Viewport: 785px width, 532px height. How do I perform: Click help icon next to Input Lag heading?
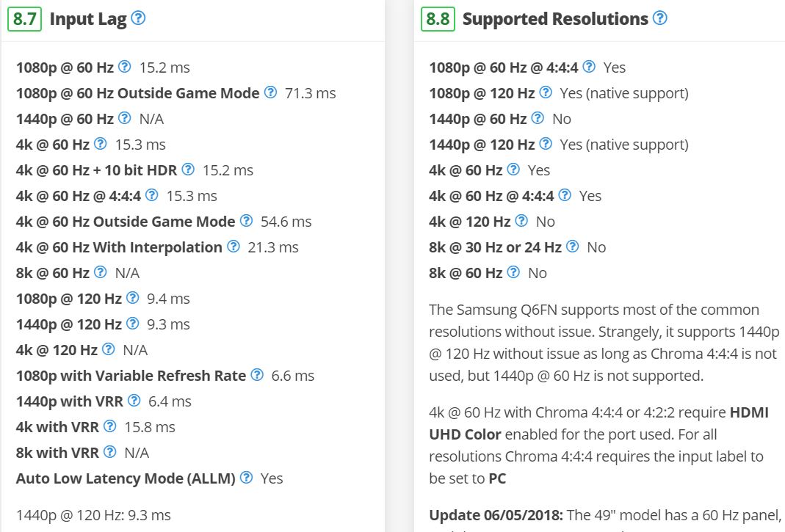[x=137, y=19]
